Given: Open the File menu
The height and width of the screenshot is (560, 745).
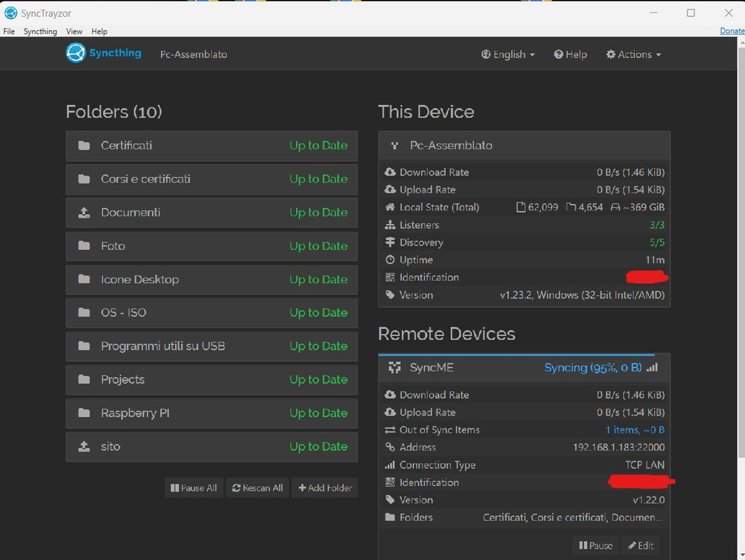Looking at the screenshot, I should (9, 31).
